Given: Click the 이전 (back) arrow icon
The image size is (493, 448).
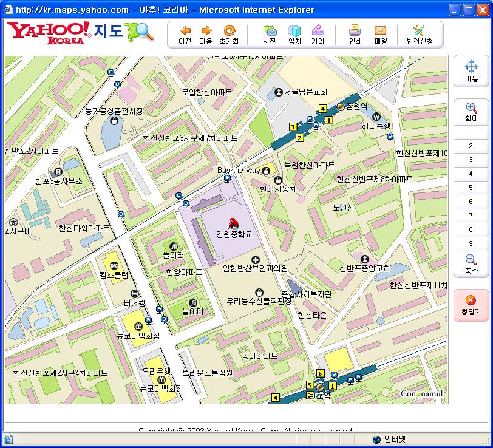Looking at the screenshot, I should [x=185, y=31].
